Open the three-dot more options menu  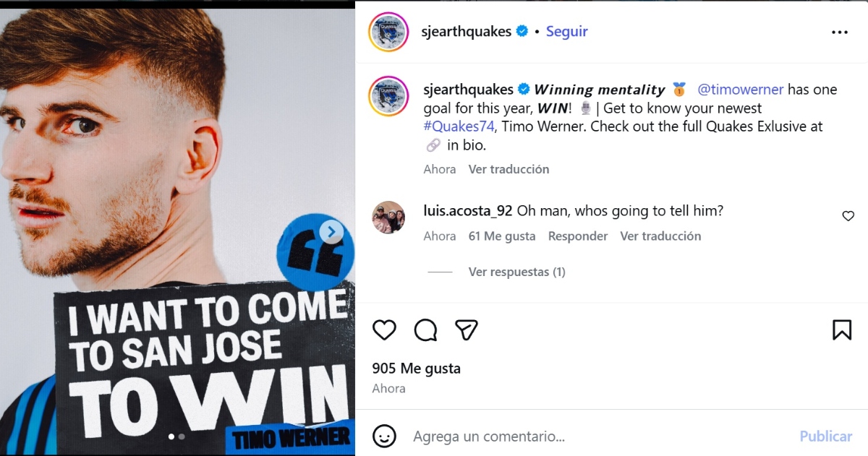(x=839, y=32)
